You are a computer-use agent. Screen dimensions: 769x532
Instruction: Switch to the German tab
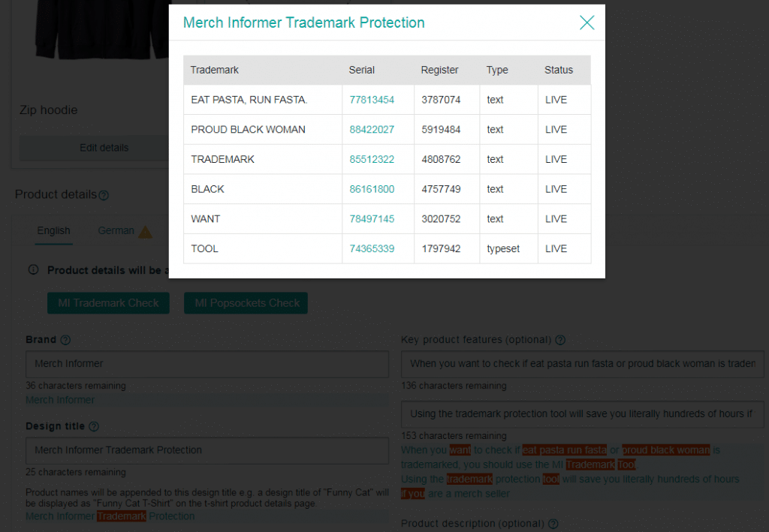(x=116, y=230)
